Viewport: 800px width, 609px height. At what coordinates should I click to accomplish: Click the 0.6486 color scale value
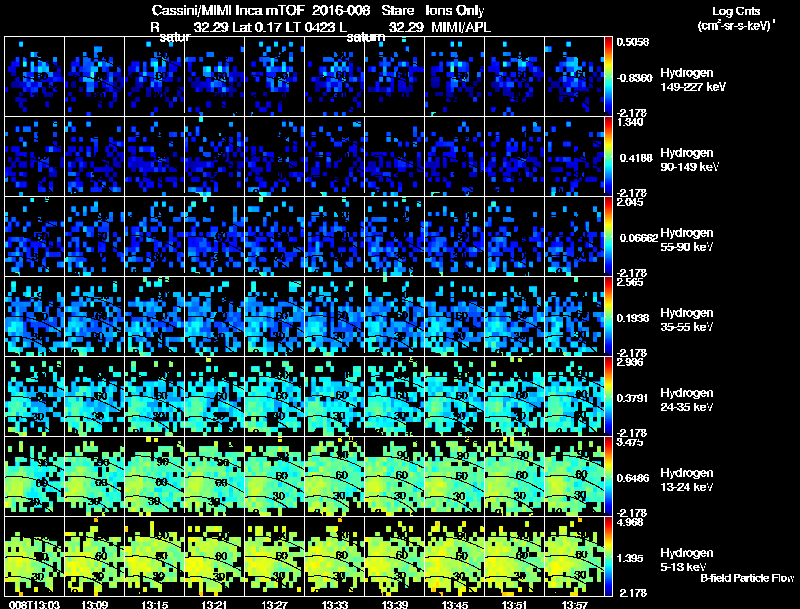633,478
